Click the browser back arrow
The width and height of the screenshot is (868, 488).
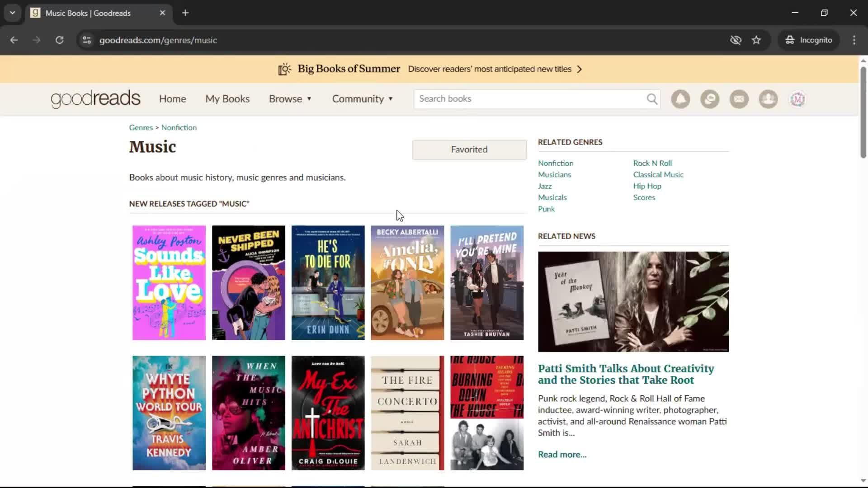point(14,40)
